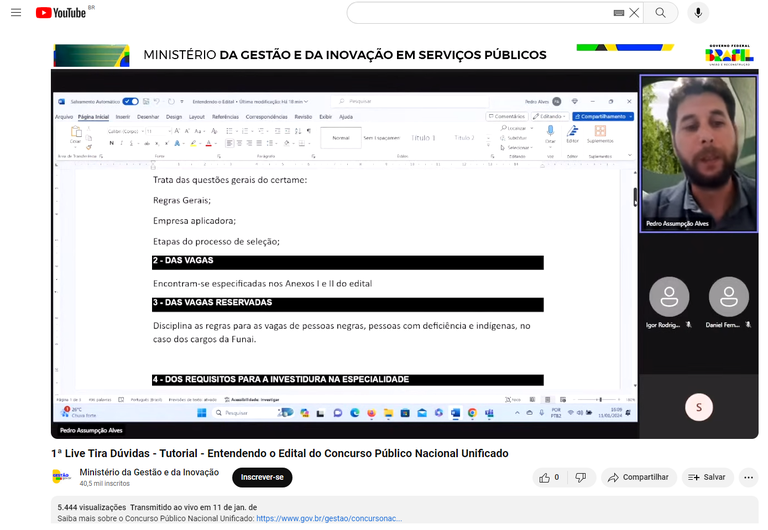Apply the Título 1 style
Viewport: 768px width, 530px height.
424,138
